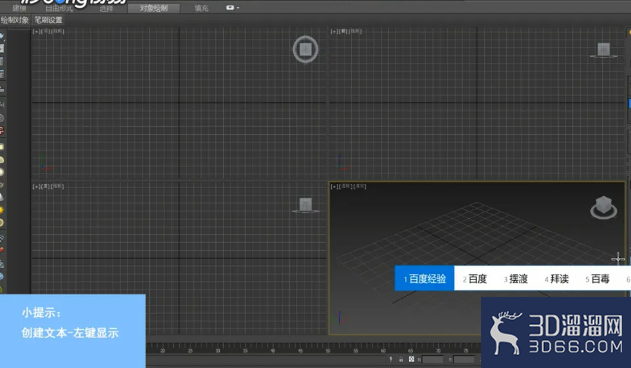This screenshot has height=368, width=631.
Task: Click the ViewCube in the left viewport
Action: pyautogui.click(x=305, y=205)
